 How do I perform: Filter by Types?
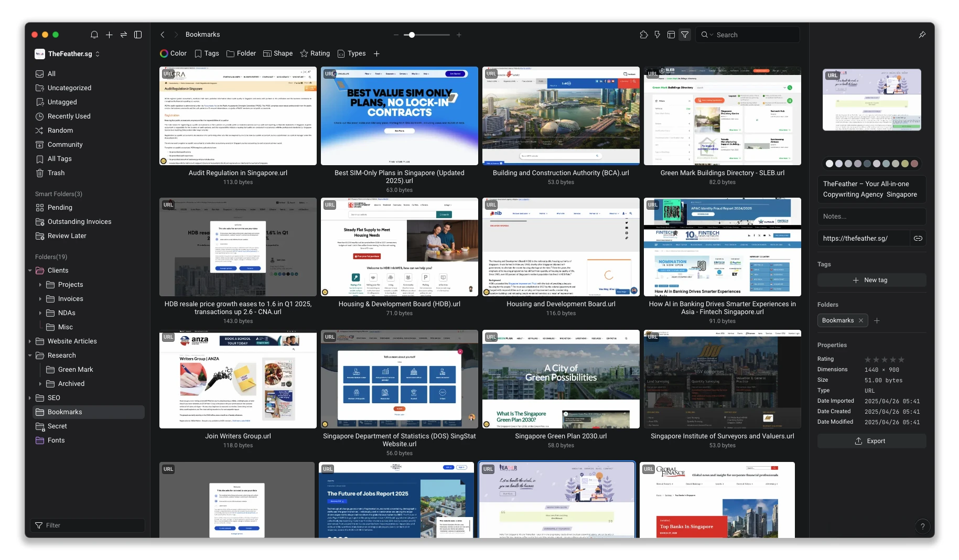pos(351,53)
